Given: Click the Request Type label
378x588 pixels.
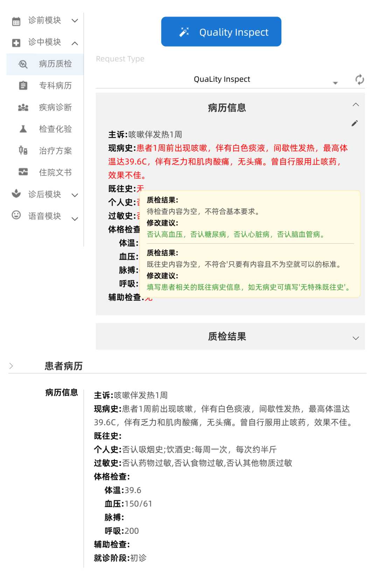Looking at the screenshot, I should point(120,59).
